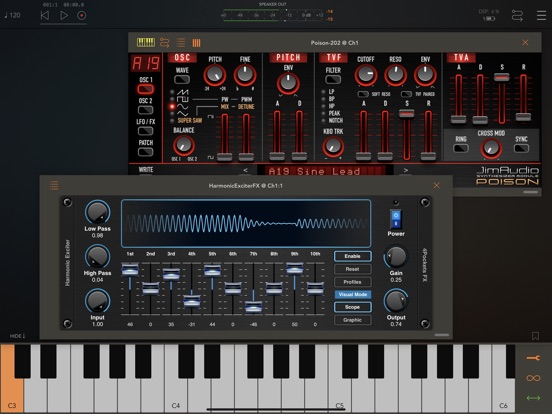Click the High Pass knob

[x=98, y=256]
